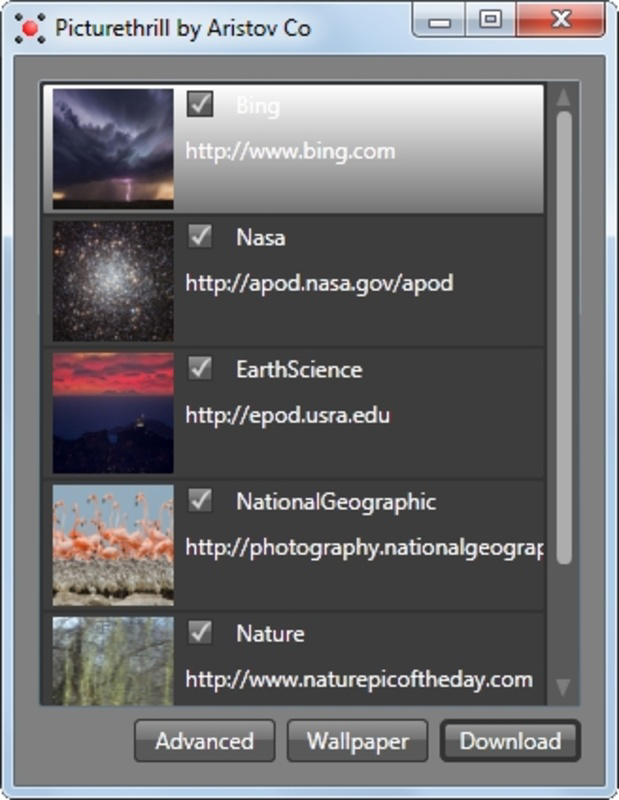The image size is (619, 800).
Task: Select the EarthScience sunset thumbnail
Action: 113,413
